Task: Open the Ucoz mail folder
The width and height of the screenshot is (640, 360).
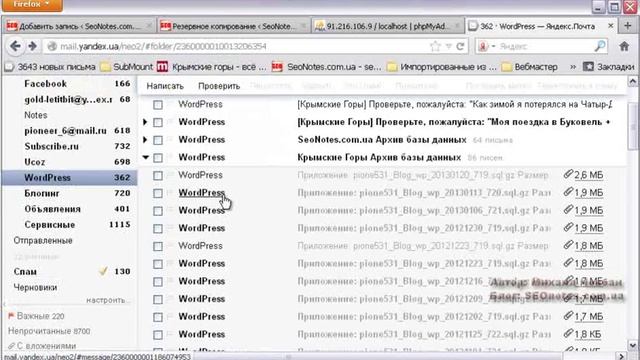Action: (35, 162)
